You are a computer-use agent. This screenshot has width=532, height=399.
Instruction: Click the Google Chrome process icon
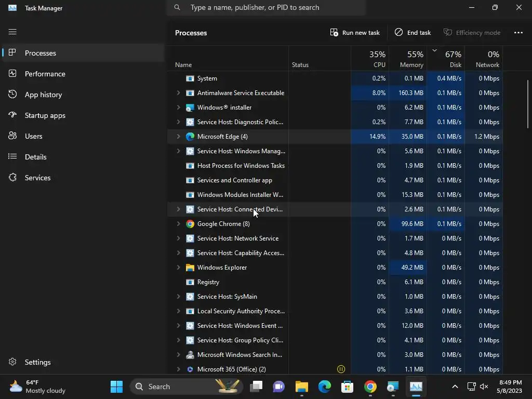tap(190, 224)
